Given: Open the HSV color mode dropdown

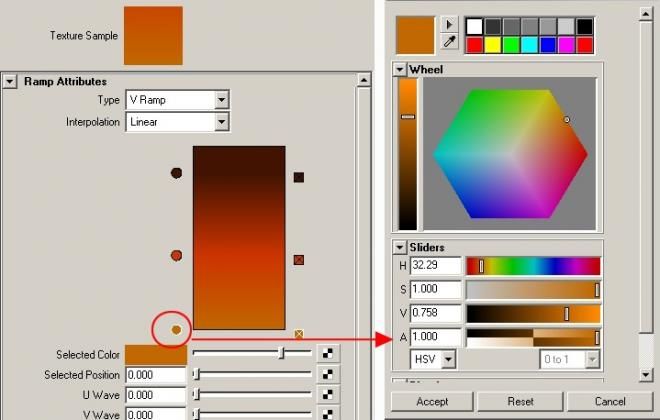Looking at the screenshot, I should 433,359.
